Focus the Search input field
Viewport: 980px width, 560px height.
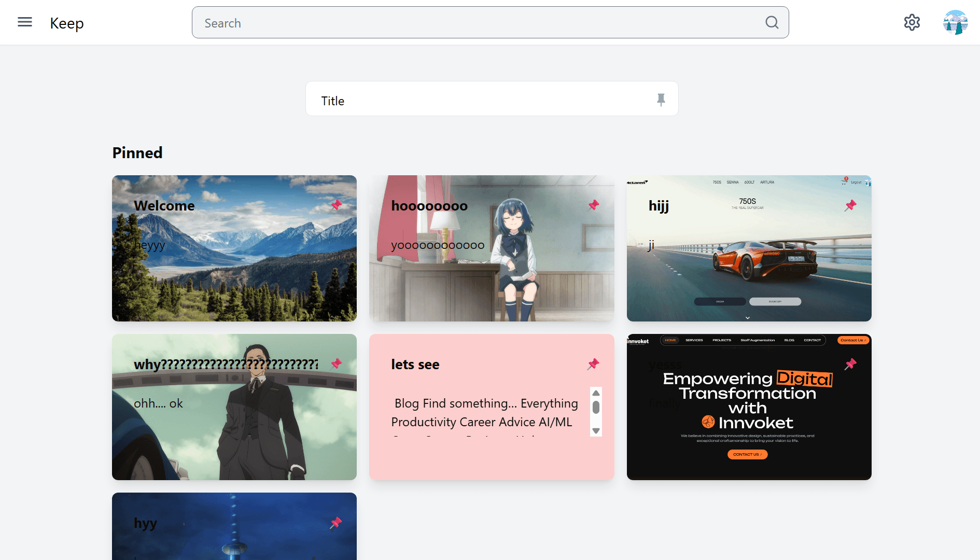click(490, 22)
